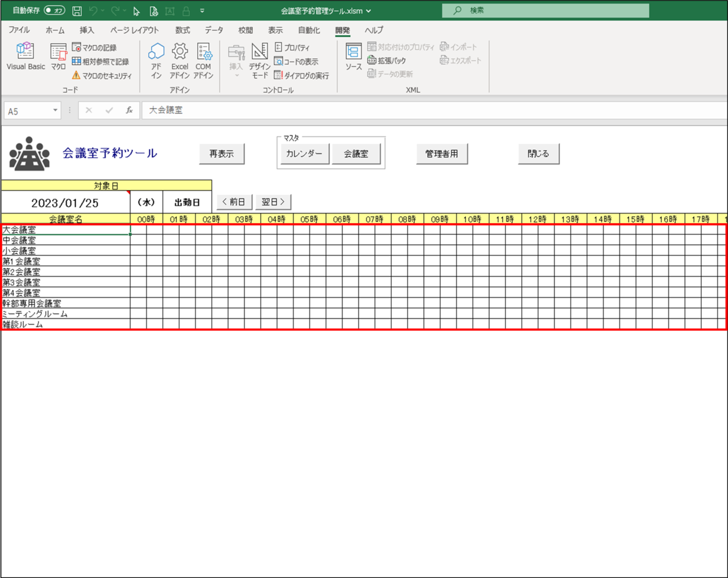Select the 幹部専用会議室 cell
The width and height of the screenshot is (728, 578).
point(66,303)
